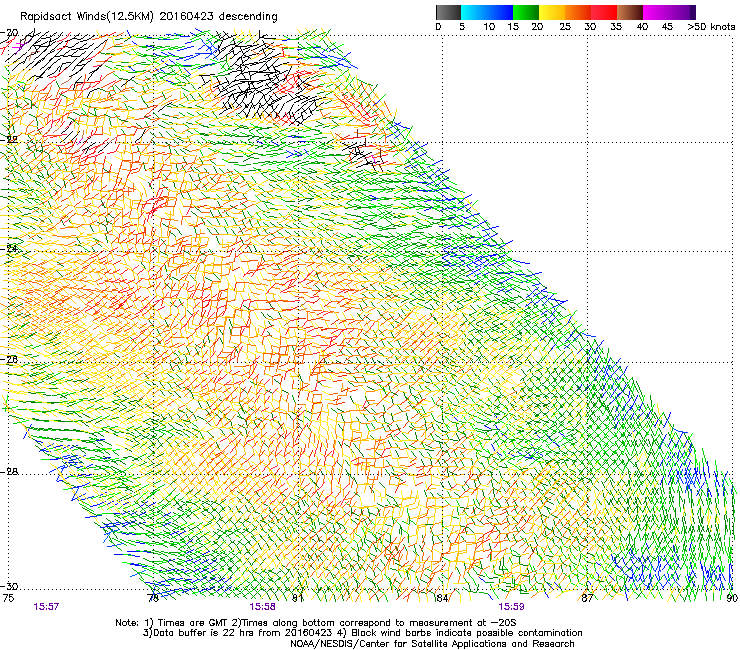Click the "90" longitude label
This screenshot has height=650, width=740.
[732, 598]
